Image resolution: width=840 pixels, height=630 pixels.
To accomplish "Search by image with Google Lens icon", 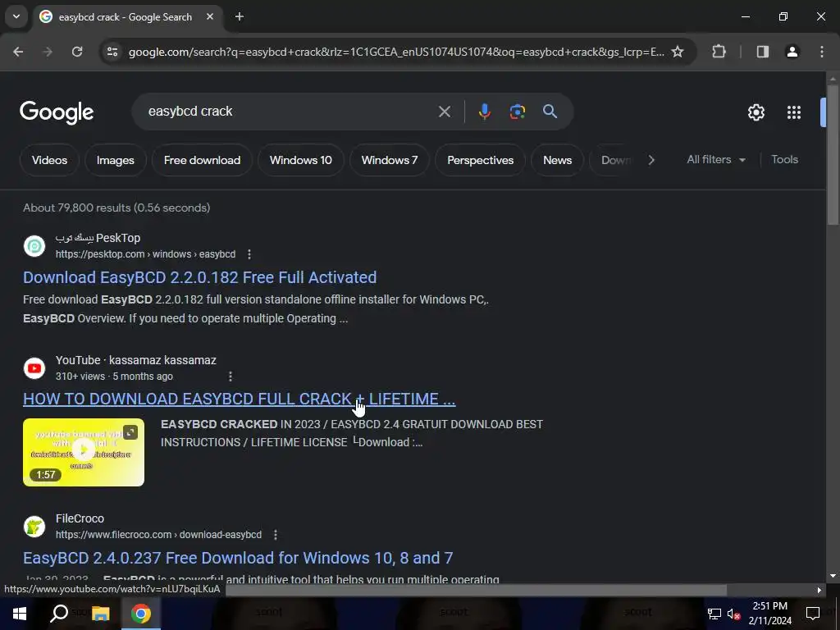I will [x=517, y=112].
